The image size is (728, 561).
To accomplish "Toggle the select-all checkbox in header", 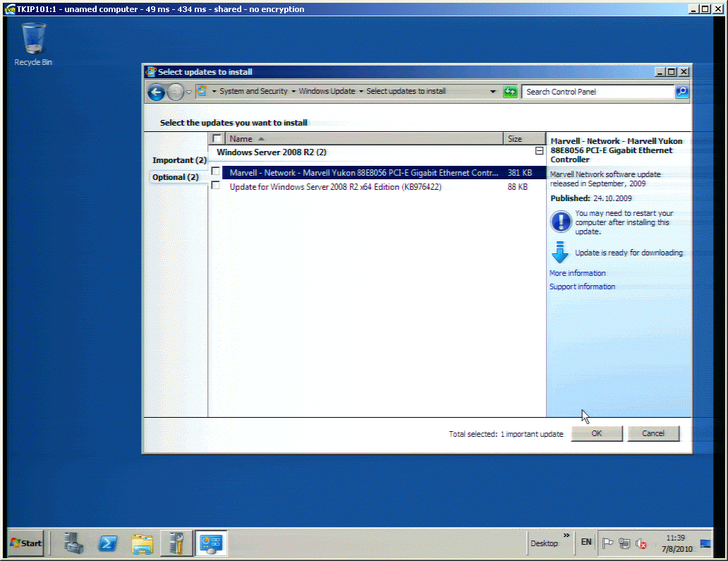I will click(x=217, y=138).
